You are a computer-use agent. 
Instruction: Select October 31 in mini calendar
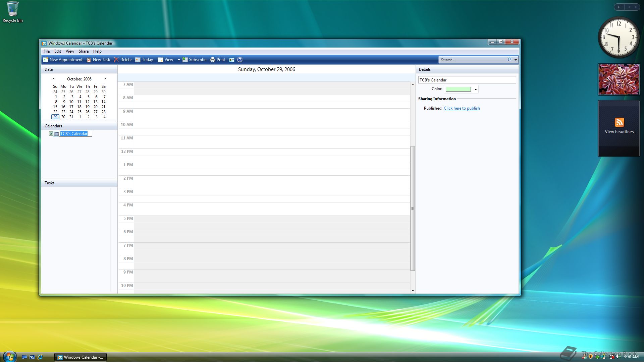pos(71,117)
